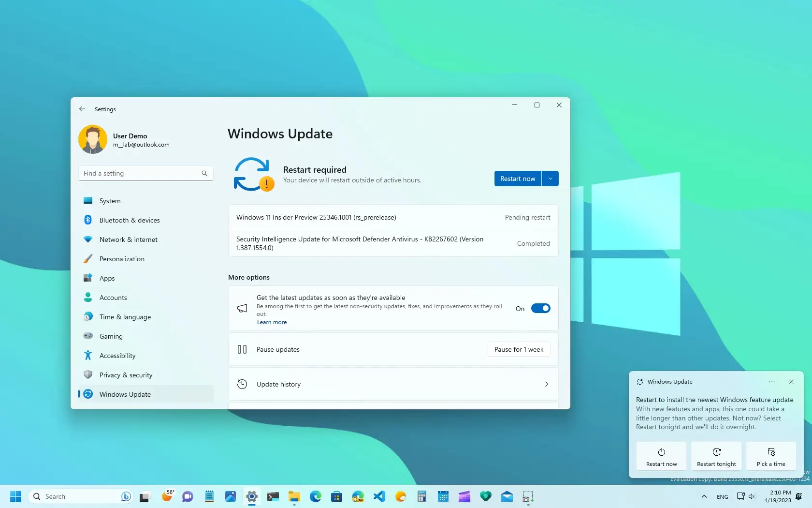812x508 pixels.
Task: Select Windows Update in the sidebar
Action: (x=145, y=394)
